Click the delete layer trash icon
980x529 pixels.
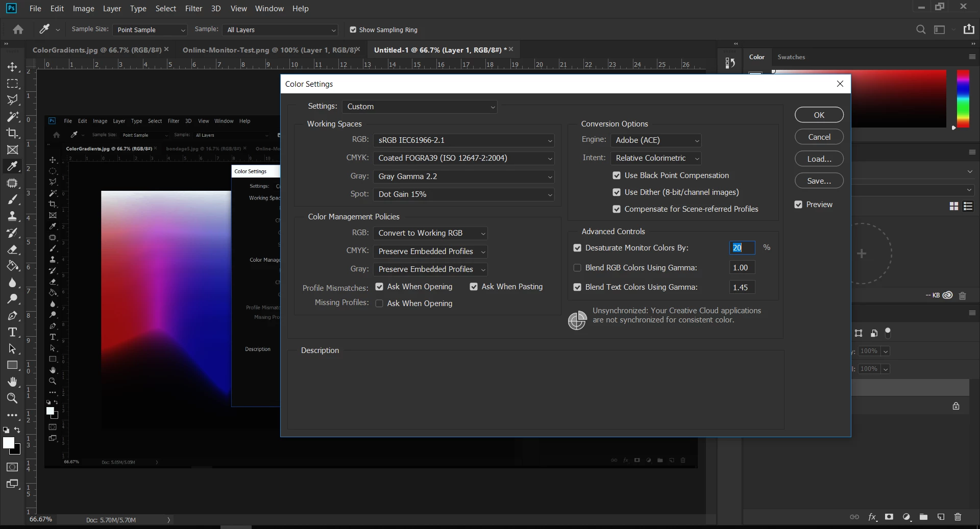pos(958,517)
